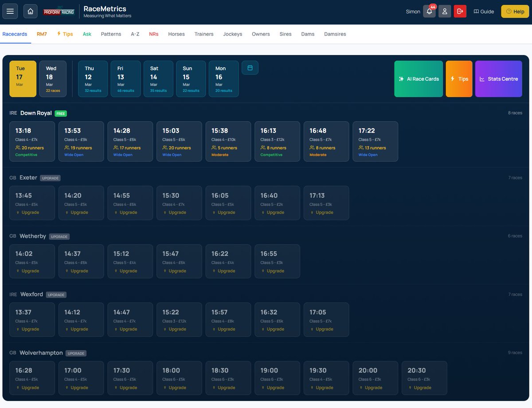The height and width of the screenshot is (408, 532).
Task: Open Wolverhampton 20:30 race card
Action: click(424, 378)
